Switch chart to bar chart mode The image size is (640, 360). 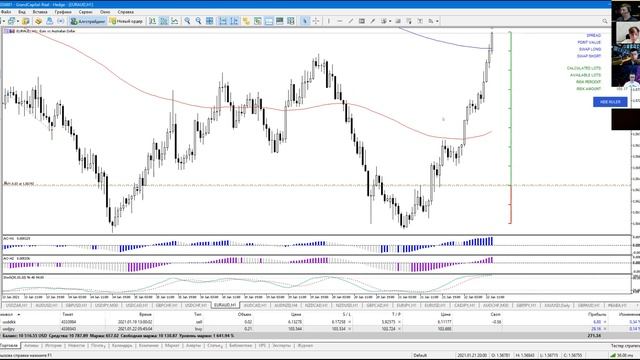(x=152, y=21)
